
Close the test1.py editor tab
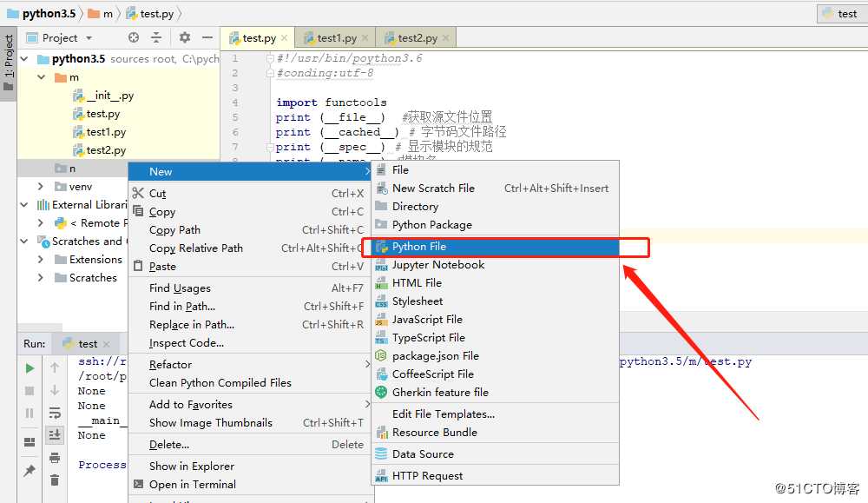click(365, 37)
